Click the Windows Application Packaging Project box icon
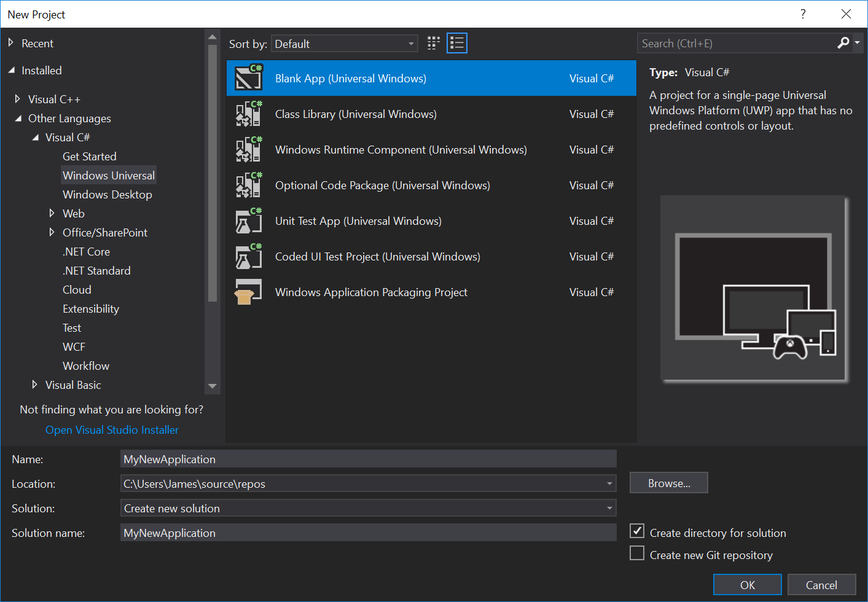Image resolution: width=868 pixels, height=602 pixels. click(x=248, y=292)
